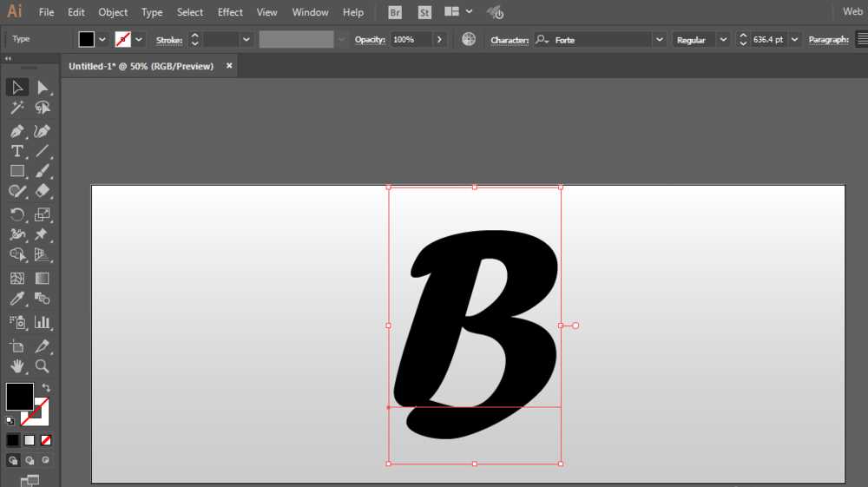Select the Type tool in the toolbar

click(16, 151)
